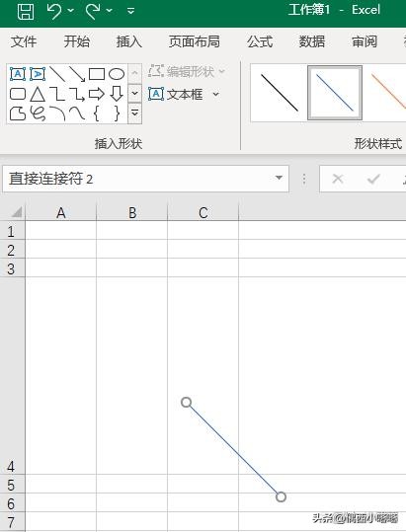Switch to the 公式 tab

click(260, 41)
